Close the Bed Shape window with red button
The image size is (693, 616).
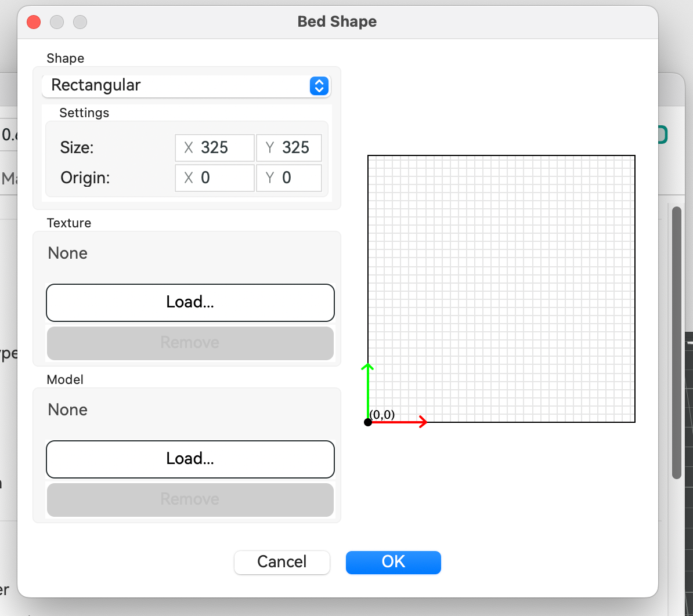[x=34, y=22]
